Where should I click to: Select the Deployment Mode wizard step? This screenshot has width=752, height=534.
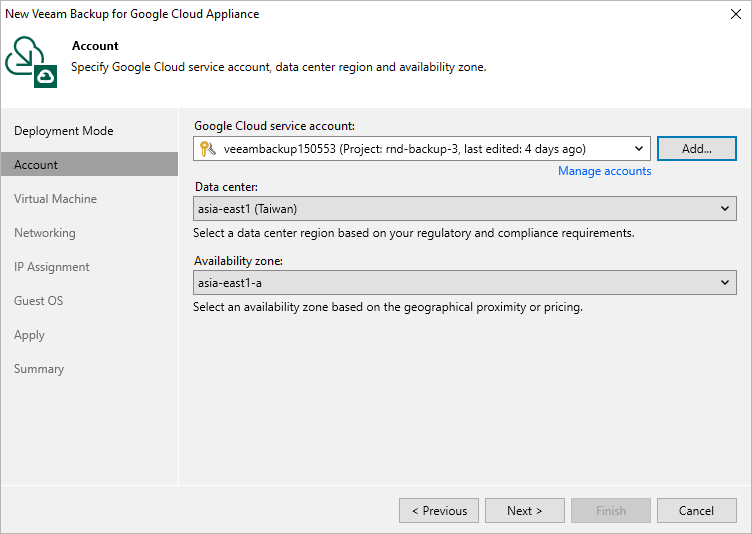click(63, 131)
